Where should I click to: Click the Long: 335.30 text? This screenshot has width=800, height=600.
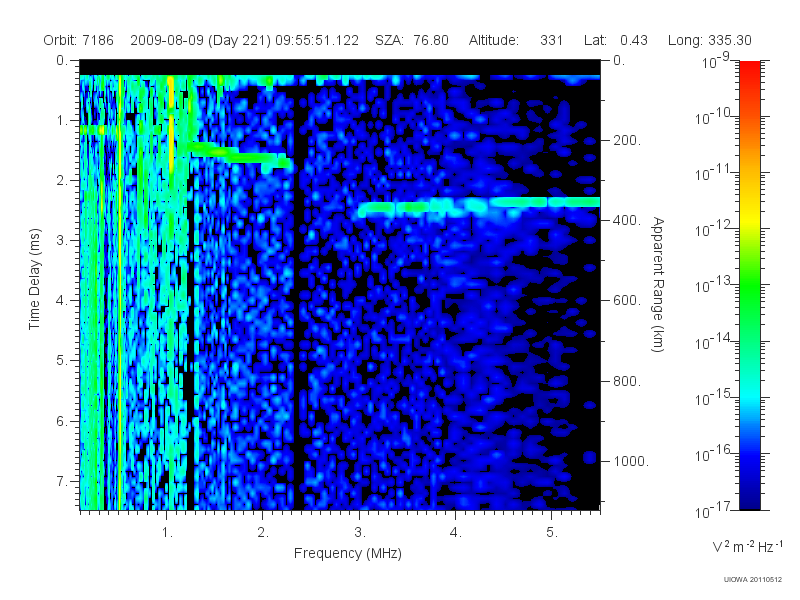click(710, 40)
